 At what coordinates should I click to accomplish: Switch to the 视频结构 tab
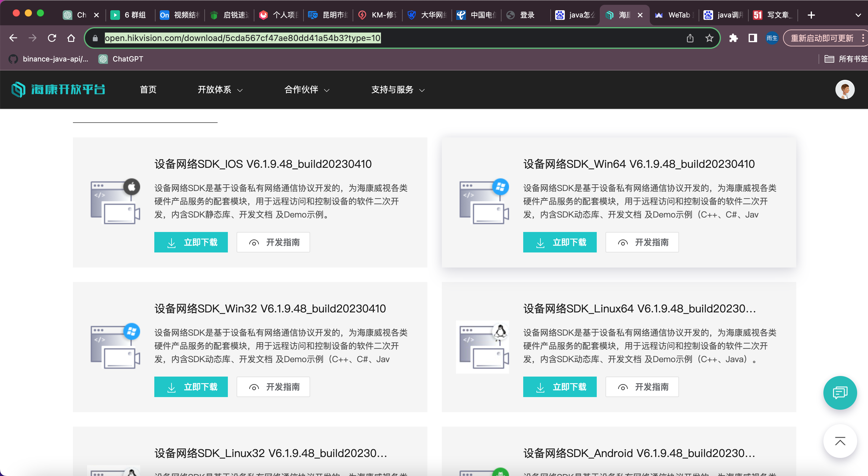point(179,15)
